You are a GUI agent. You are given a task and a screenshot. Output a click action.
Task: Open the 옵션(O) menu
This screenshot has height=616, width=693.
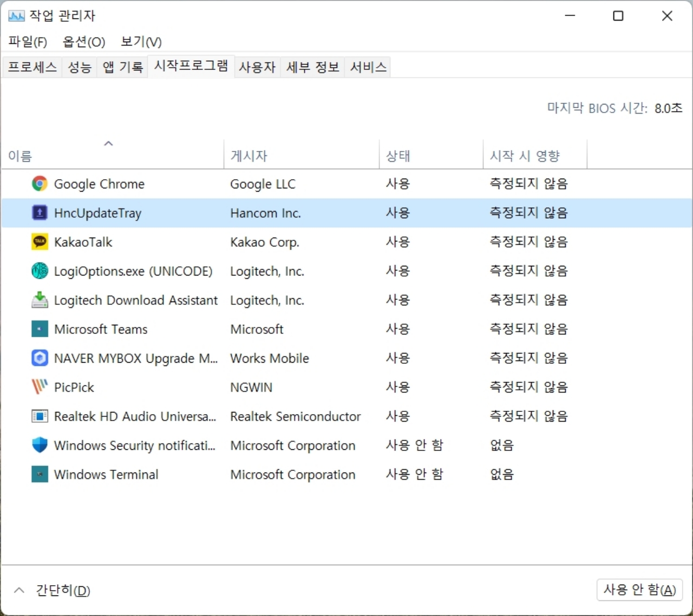(84, 41)
